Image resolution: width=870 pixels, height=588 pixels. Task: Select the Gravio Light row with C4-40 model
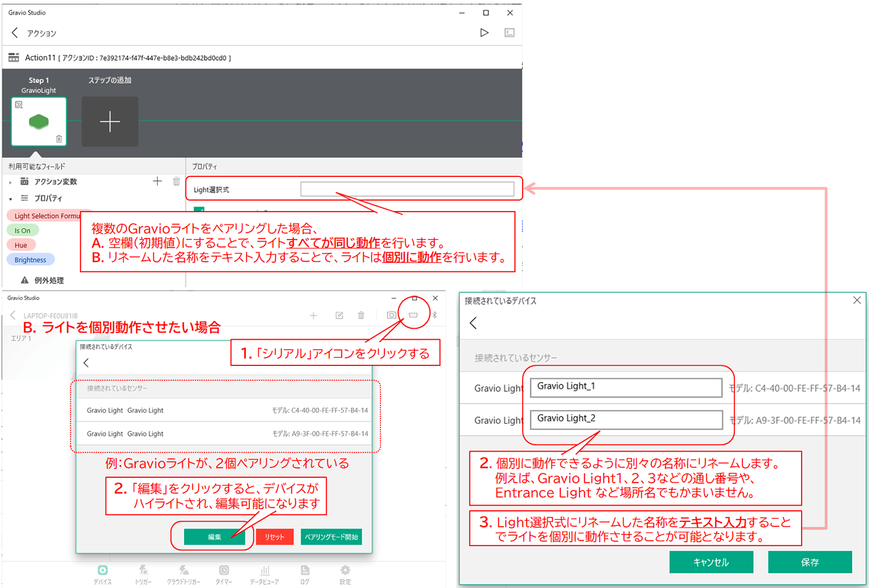224,411
